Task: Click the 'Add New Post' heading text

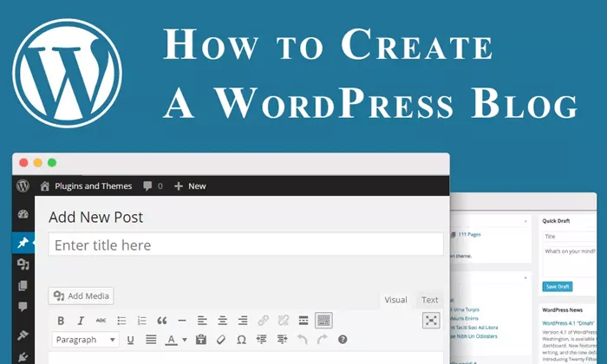Action: (95, 218)
